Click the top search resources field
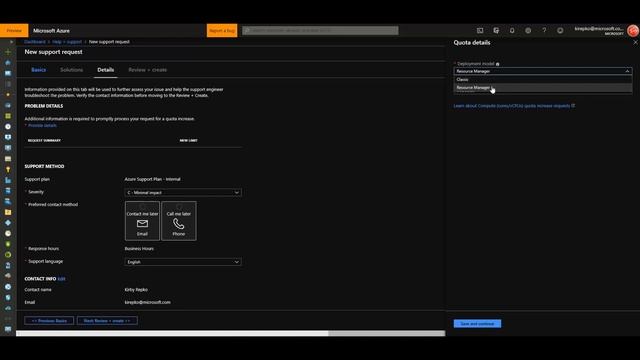Screen dimensions: 640x360 point(320,31)
